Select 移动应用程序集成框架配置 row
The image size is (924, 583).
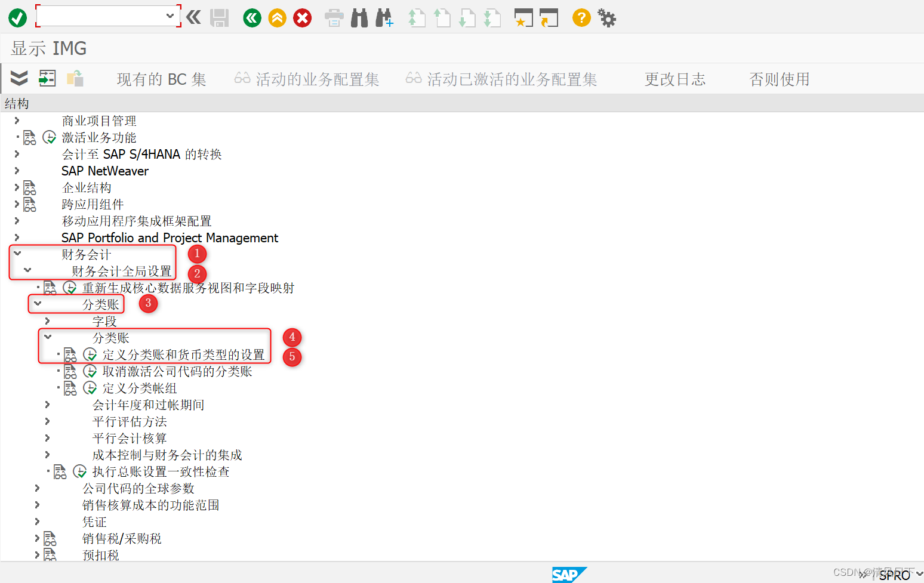click(x=137, y=221)
